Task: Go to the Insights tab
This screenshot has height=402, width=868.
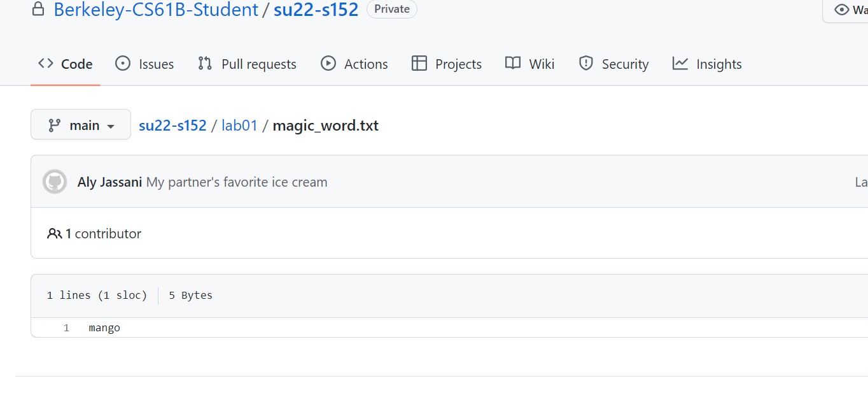Action: click(x=718, y=64)
